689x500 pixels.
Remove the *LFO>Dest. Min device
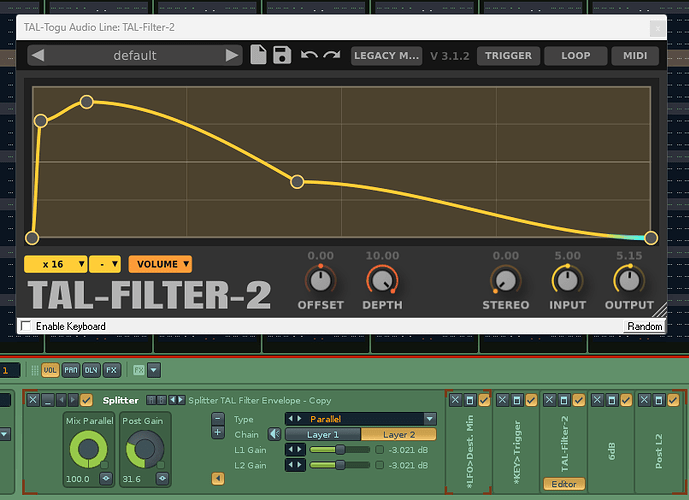click(455, 400)
